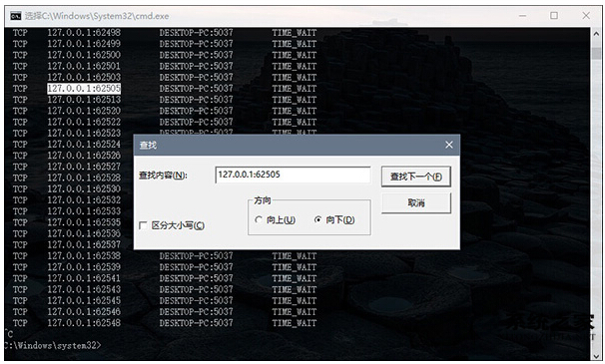The height and width of the screenshot is (364, 605).
Task: Click address 127.0.0.1:62520
Action: (x=84, y=111)
